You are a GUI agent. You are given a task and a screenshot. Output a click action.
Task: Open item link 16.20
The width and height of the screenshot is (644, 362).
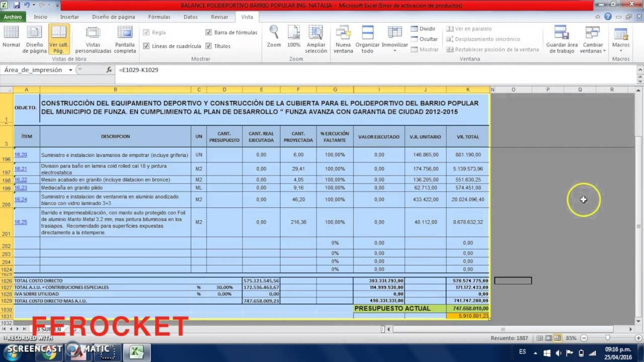(x=21, y=155)
